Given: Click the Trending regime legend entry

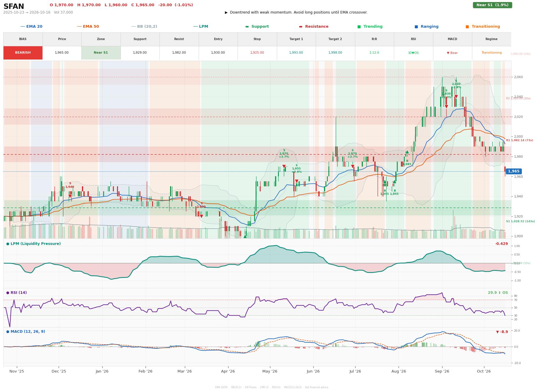Looking at the screenshot, I should [x=370, y=27].
